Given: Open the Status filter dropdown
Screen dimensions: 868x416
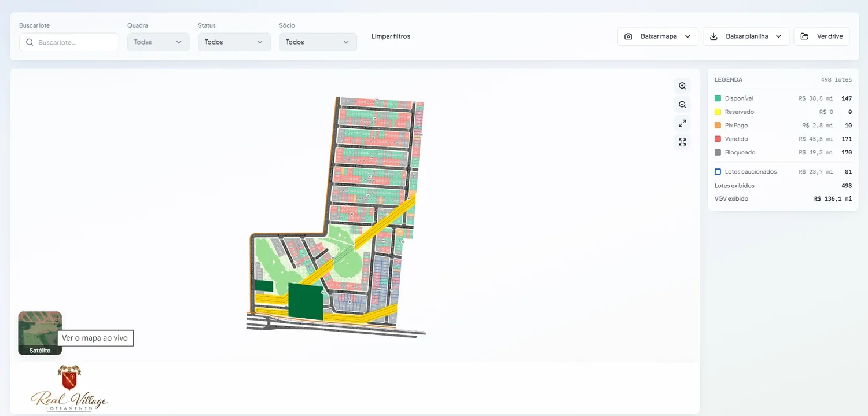Looking at the screenshot, I should click(x=234, y=42).
